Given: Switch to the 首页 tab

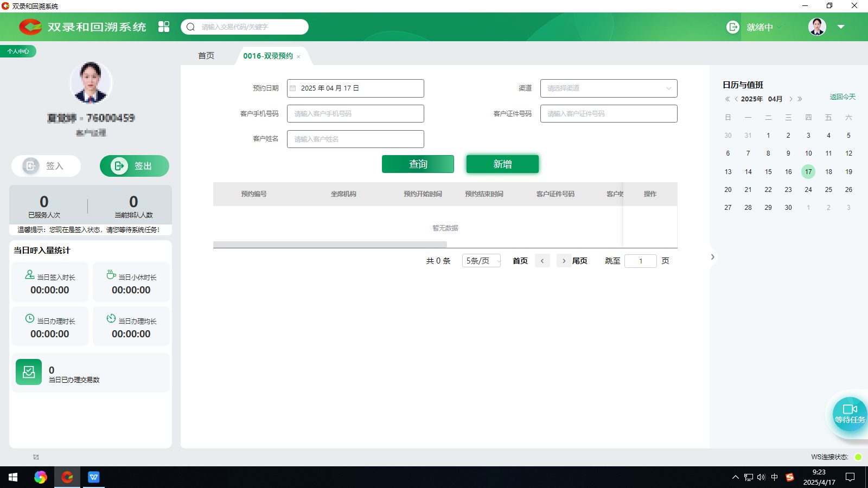Looking at the screenshot, I should pos(206,56).
